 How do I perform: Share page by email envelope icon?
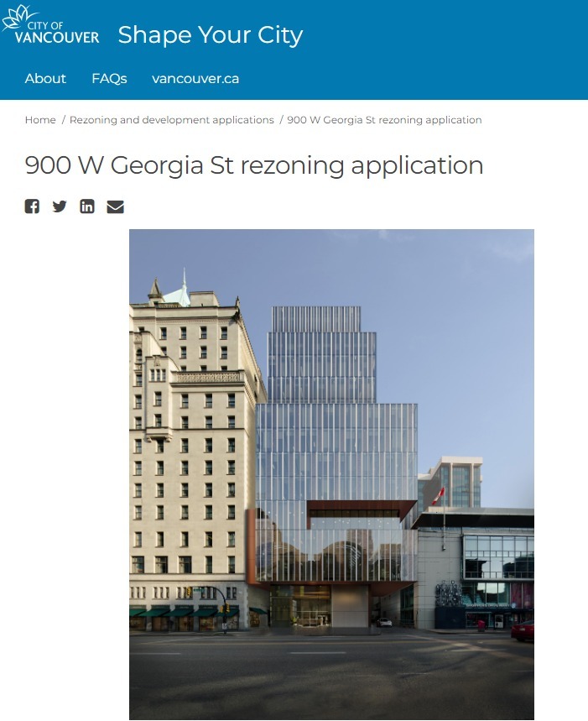point(115,206)
